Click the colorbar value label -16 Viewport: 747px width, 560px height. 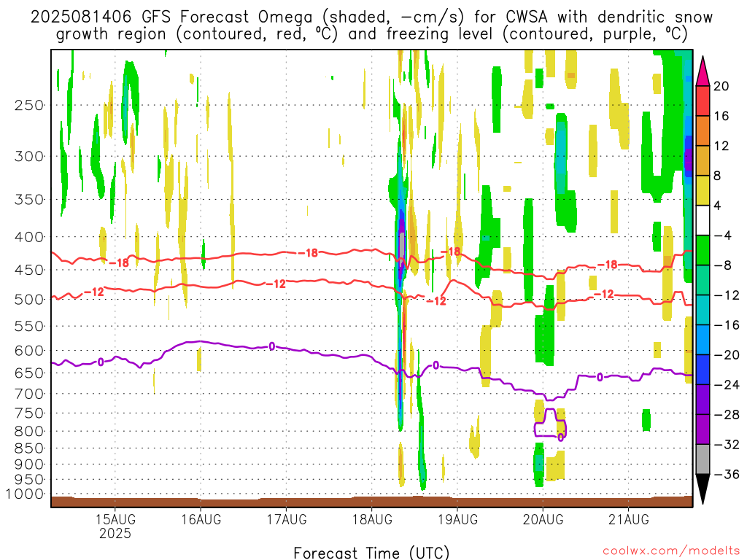(726, 324)
